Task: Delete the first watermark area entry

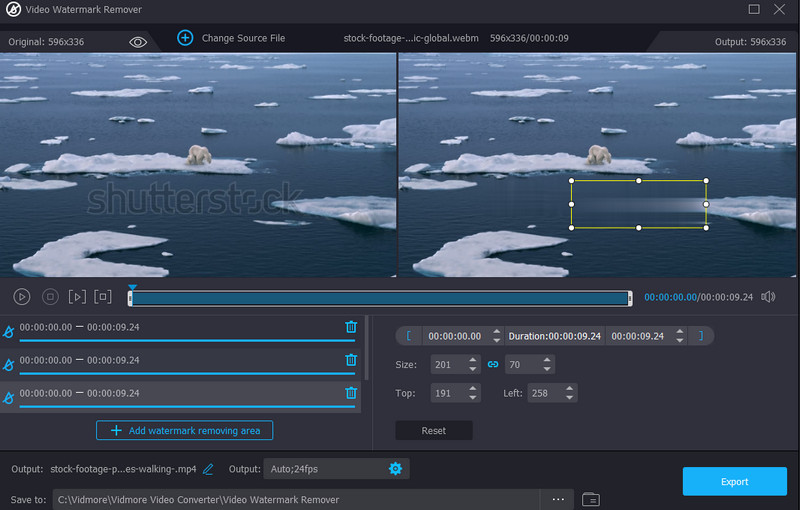Action: 351,327
